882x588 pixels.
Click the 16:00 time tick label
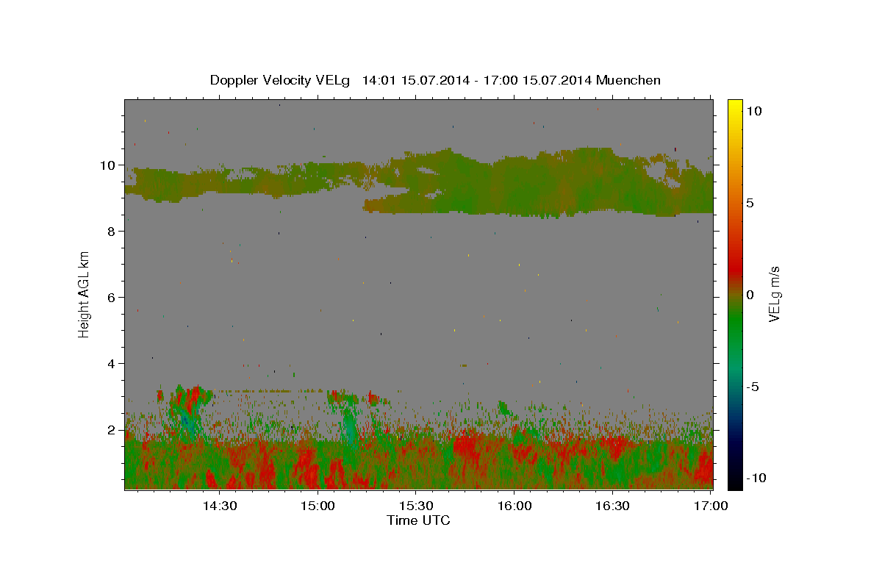pos(514,506)
